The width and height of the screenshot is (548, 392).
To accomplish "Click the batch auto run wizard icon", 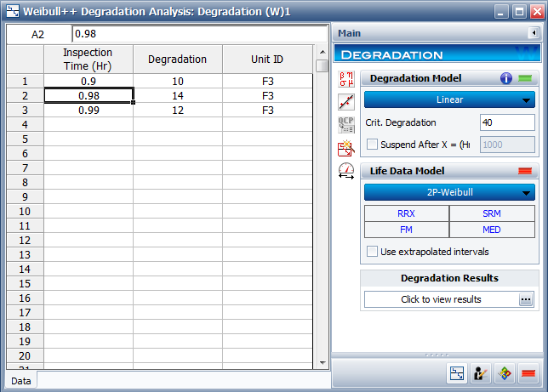I will tap(346, 148).
